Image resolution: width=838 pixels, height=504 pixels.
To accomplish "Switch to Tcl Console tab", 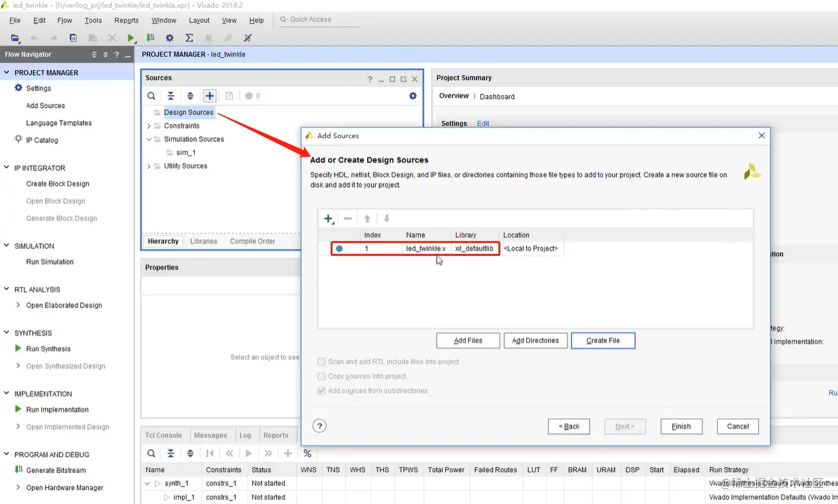I will point(164,435).
